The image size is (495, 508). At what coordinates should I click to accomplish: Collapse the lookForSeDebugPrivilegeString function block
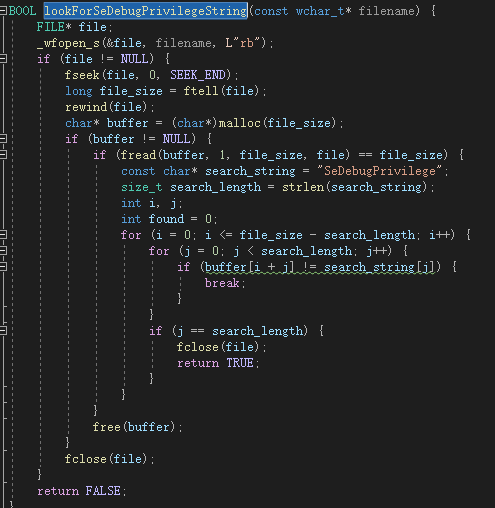(x=3, y=11)
